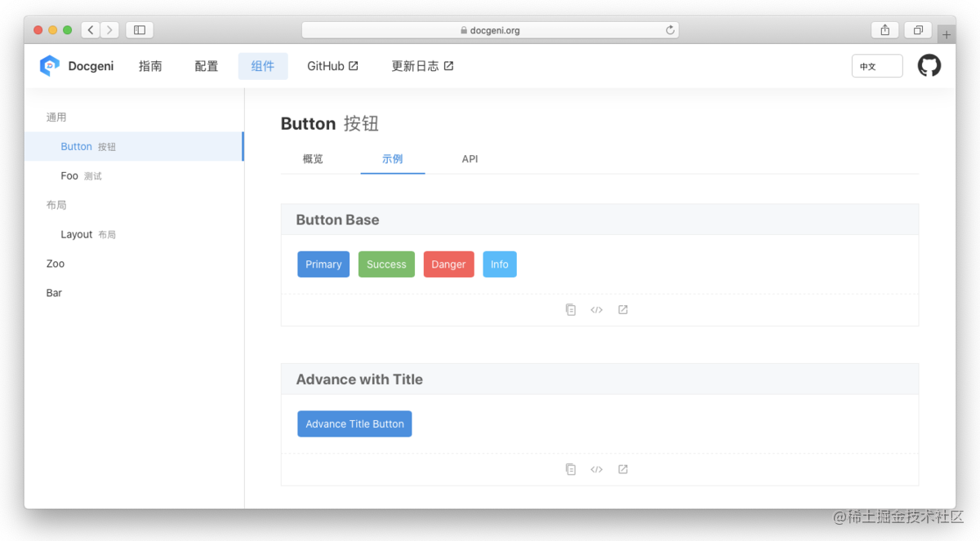
Task: Copy code of Advance with Title example
Action: click(571, 469)
